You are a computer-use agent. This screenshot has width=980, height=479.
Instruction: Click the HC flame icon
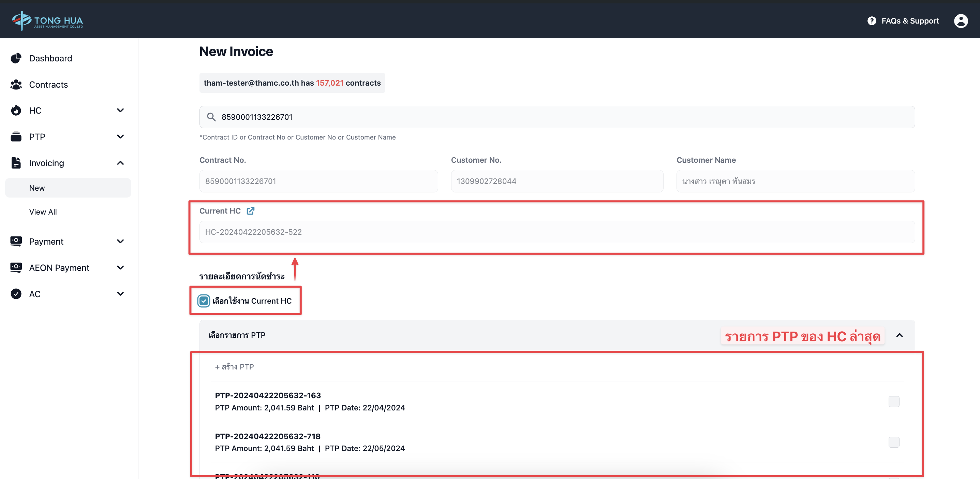tap(16, 111)
